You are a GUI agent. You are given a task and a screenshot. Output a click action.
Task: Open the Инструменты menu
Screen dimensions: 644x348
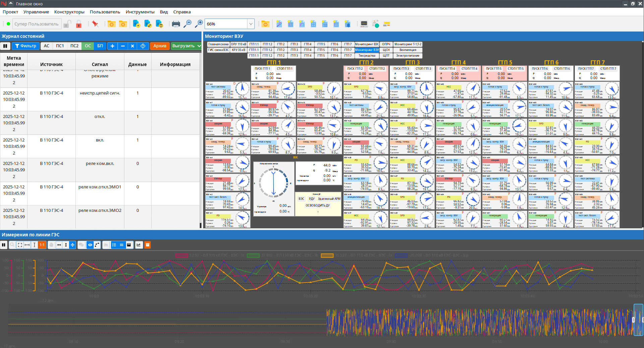click(x=140, y=12)
